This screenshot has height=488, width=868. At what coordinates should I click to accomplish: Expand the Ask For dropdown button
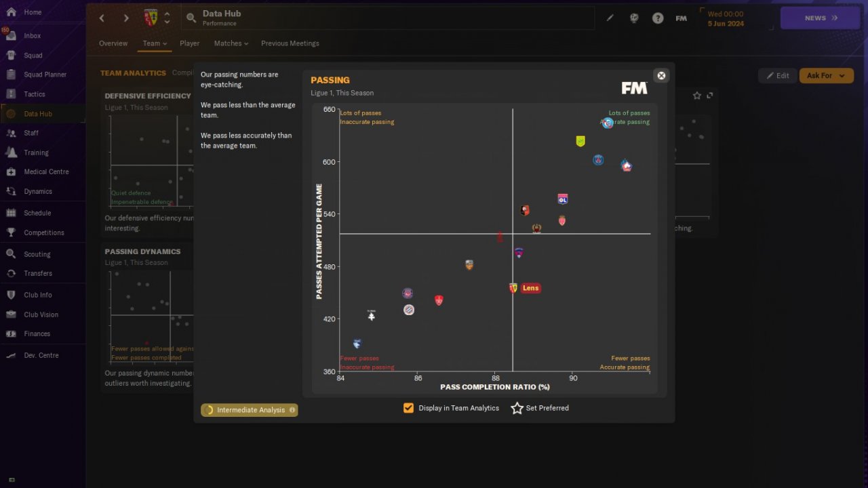coord(826,76)
